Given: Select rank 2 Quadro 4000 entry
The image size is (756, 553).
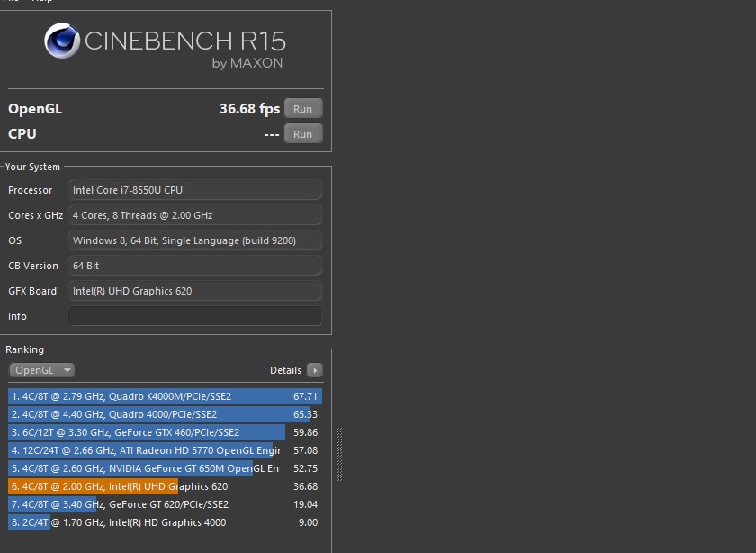Looking at the screenshot, I should click(165, 414).
